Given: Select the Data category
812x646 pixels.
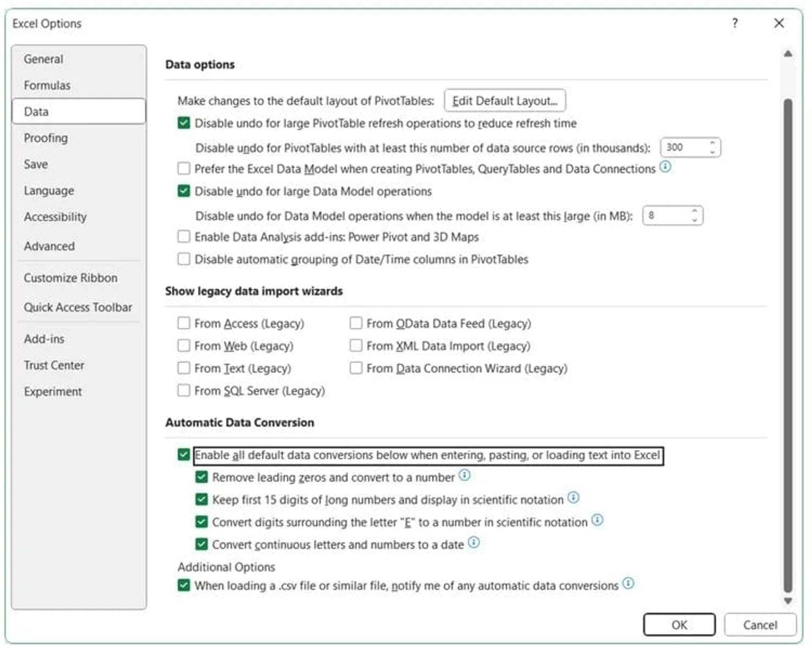Looking at the screenshot, I should pos(79,112).
